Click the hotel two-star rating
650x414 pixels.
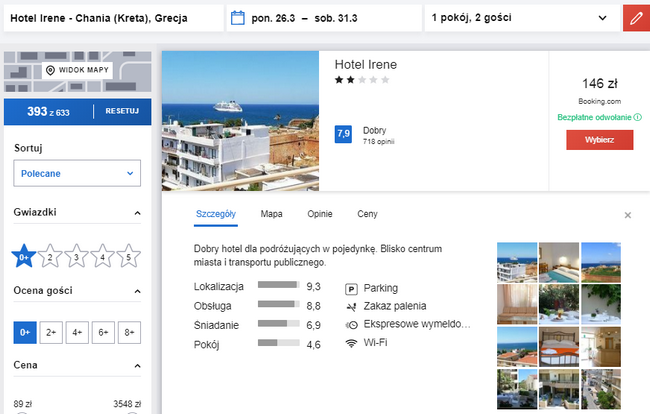pyautogui.click(x=362, y=80)
